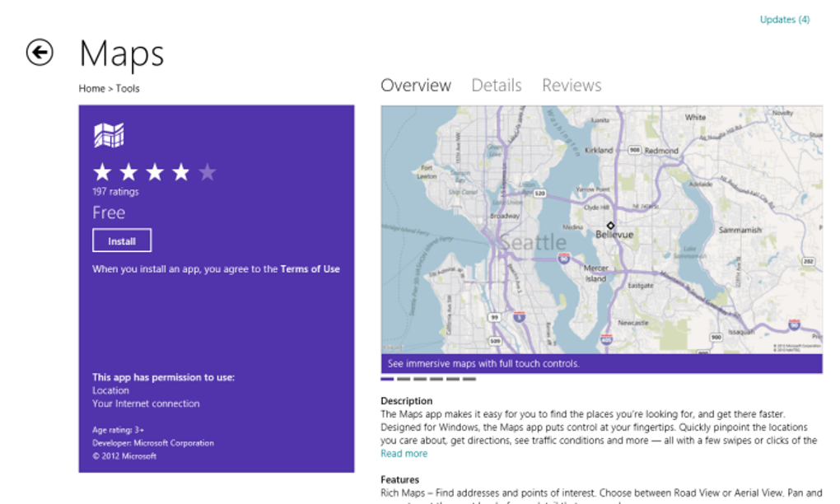
Task: Click the fourth rating star
Action: click(181, 172)
